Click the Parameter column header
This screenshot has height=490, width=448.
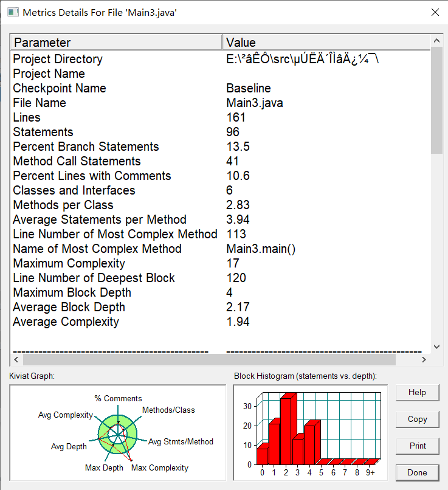coord(116,42)
